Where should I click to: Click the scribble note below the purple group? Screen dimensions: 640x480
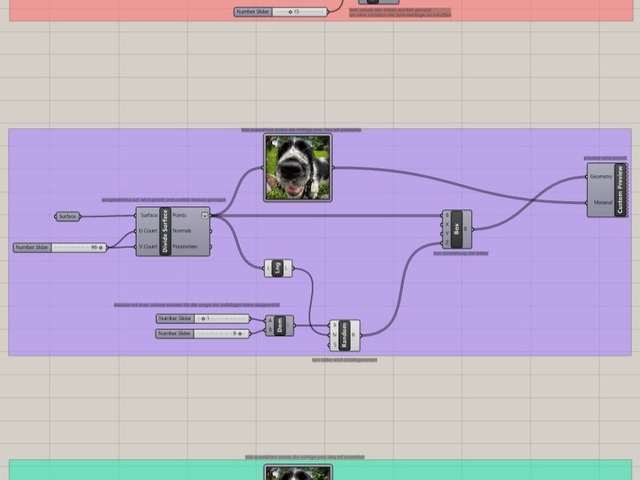[x=344, y=360]
